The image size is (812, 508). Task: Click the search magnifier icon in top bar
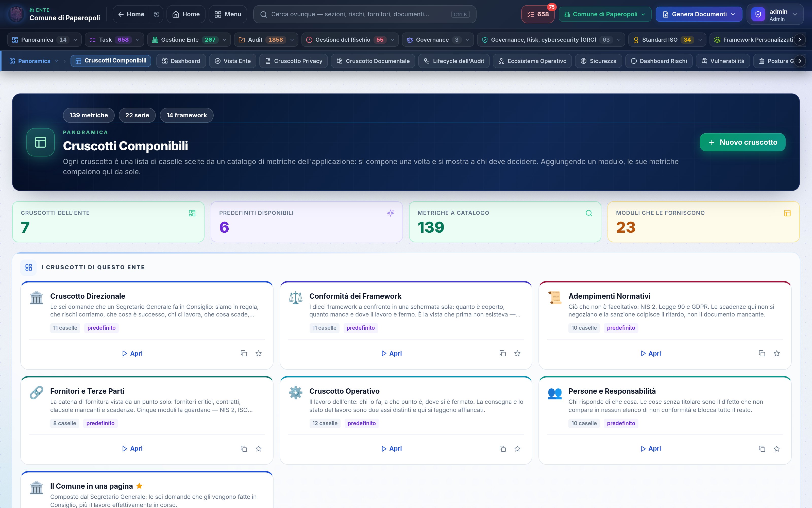(x=264, y=14)
